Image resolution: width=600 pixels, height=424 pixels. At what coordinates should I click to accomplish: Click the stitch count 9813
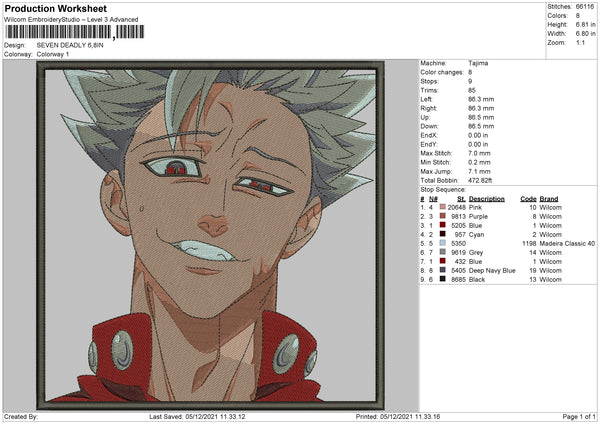point(458,217)
